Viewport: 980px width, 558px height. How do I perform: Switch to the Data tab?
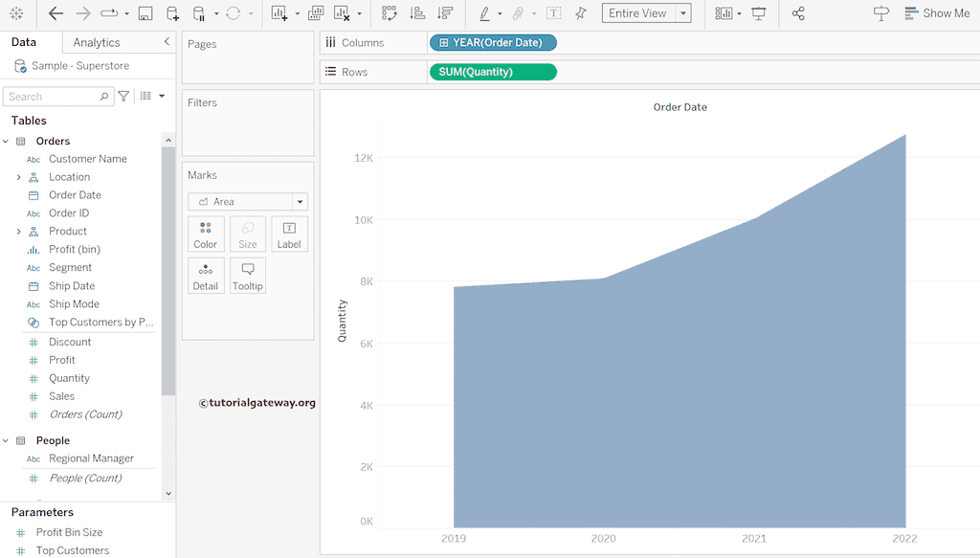(24, 42)
